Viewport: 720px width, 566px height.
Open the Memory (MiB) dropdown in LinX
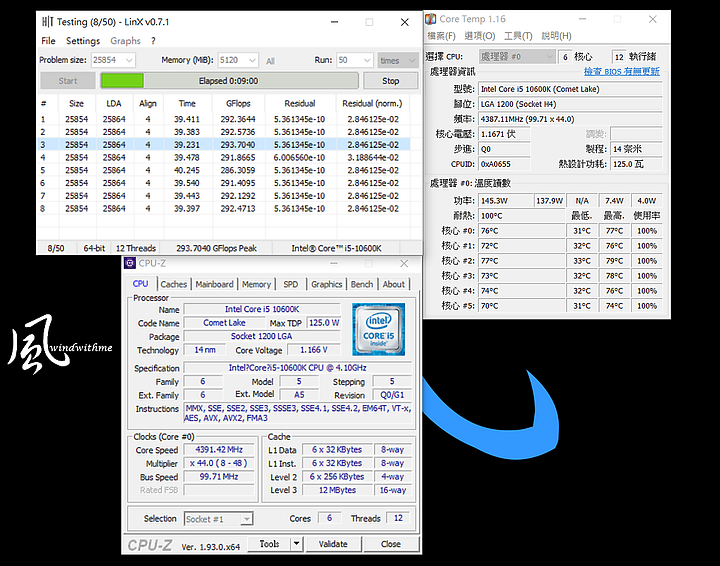252,60
